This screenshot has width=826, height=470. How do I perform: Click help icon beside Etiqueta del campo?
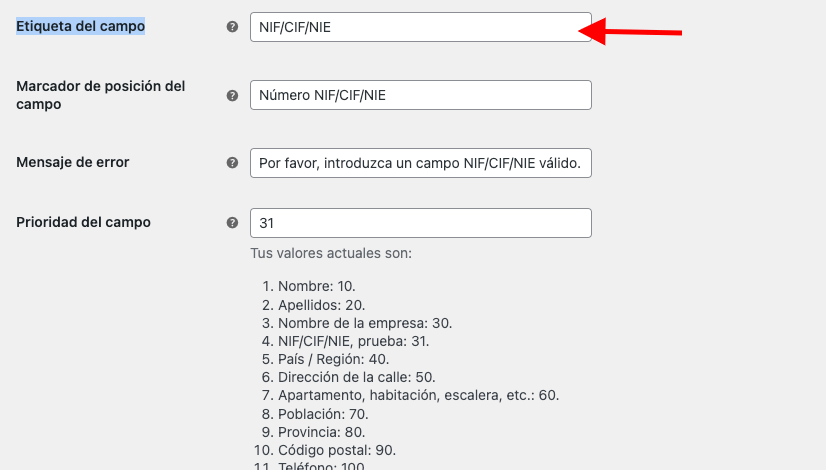coord(232,27)
